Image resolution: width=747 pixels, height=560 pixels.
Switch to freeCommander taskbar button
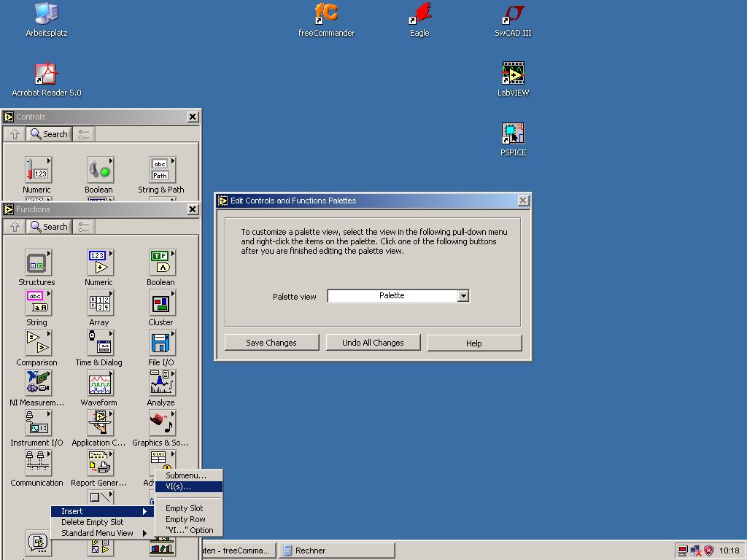pyautogui.click(x=239, y=551)
